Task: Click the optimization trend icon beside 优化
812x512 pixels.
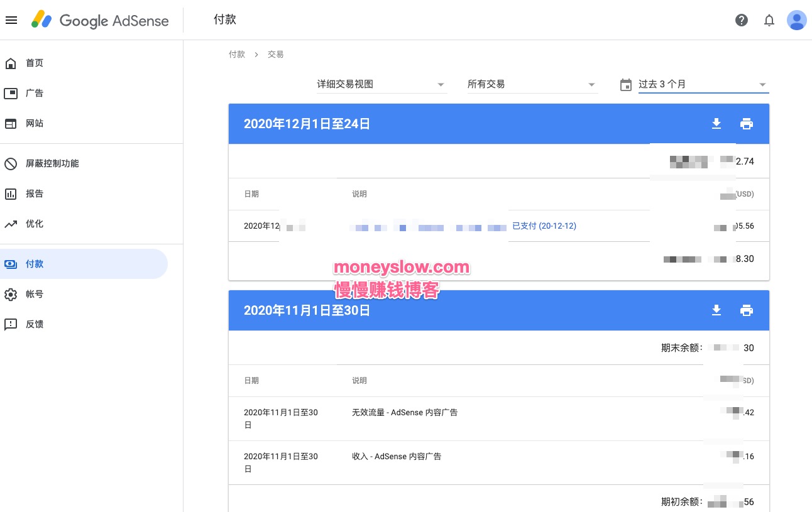Action: pyautogui.click(x=11, y=224)
